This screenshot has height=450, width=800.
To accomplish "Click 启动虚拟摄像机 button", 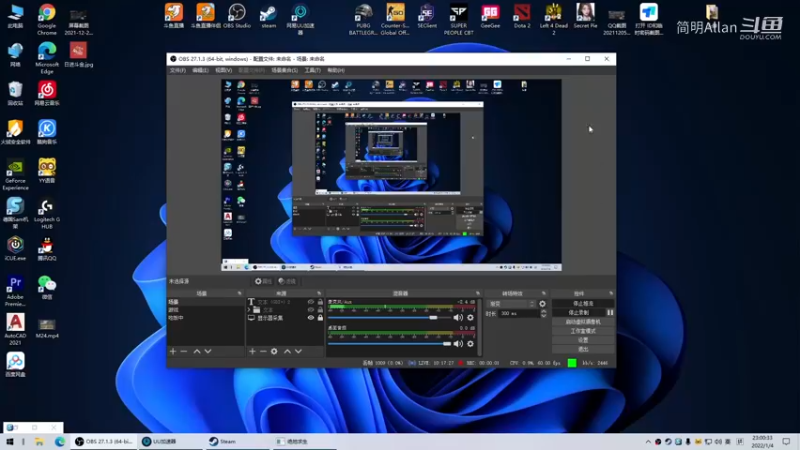I will (x=583, y=322).
